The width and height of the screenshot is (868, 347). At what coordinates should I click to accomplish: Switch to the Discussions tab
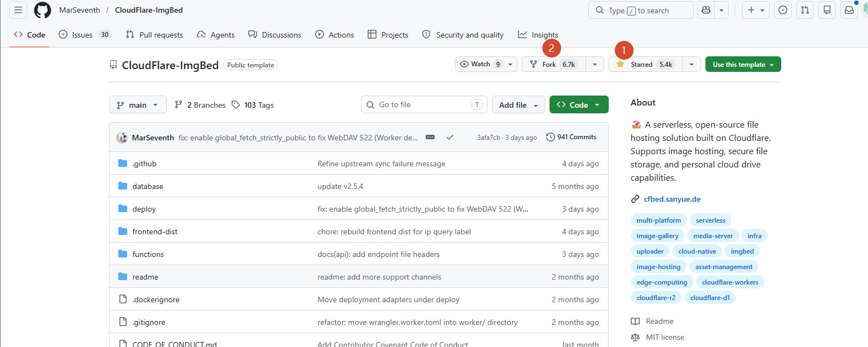tap(275, 34)
